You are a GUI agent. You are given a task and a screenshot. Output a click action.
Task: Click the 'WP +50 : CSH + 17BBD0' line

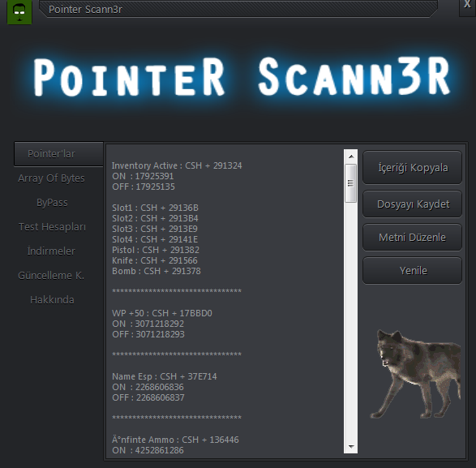[162, 313]
